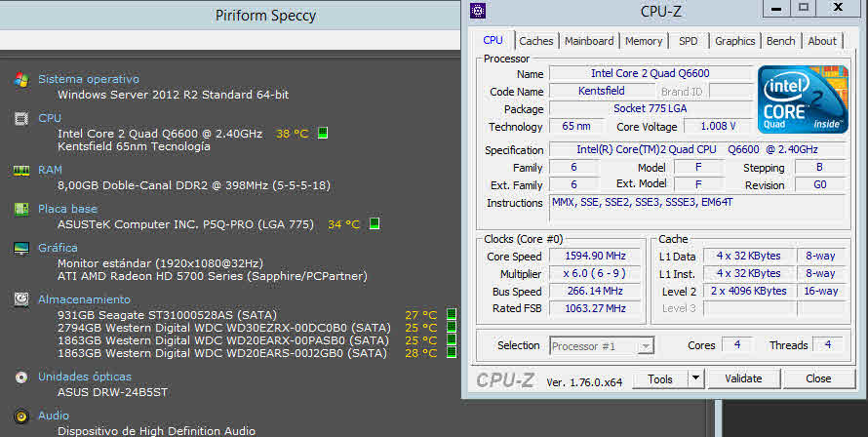Click the Windows logo icon beside Sistema operativo

click(x=21, y=80)
